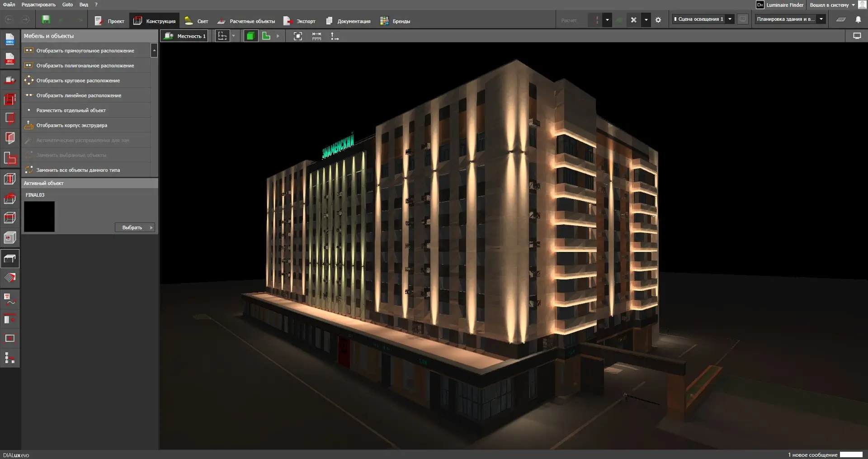868x459 pixels.
Task: Click the notification bell icon
Action: pos(858,19)
